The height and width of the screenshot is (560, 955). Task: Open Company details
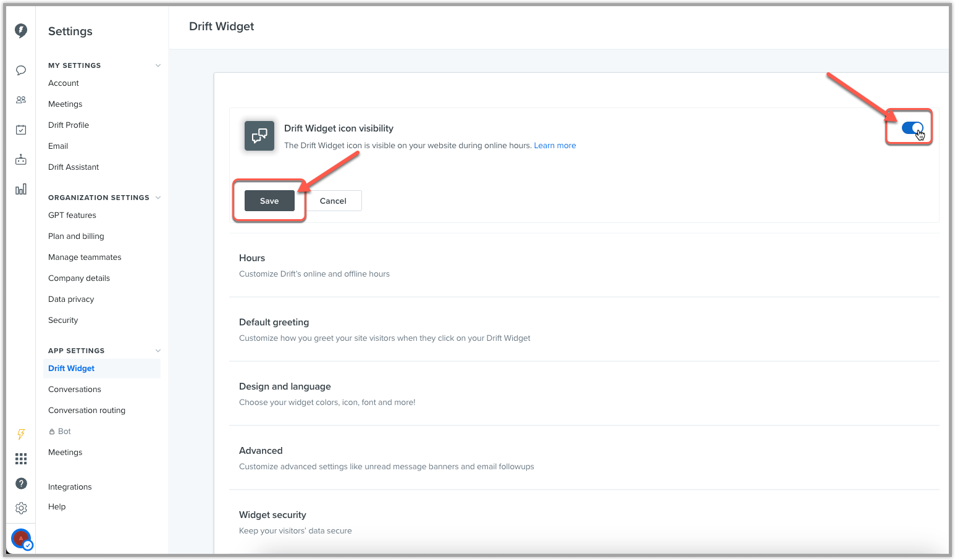pos(79,278)
